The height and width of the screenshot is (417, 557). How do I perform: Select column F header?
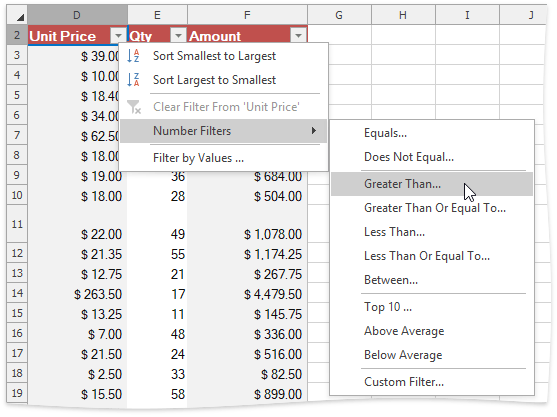(247, 15)
